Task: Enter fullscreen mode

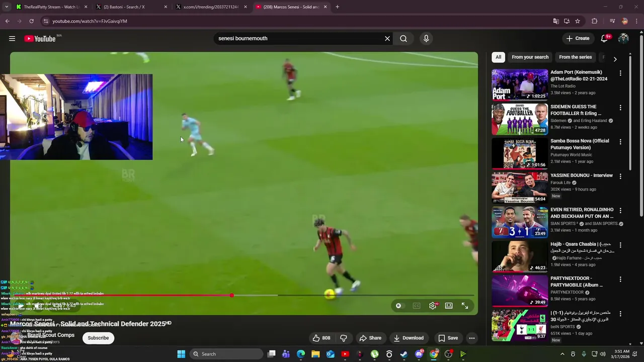Action: point(465,306)
